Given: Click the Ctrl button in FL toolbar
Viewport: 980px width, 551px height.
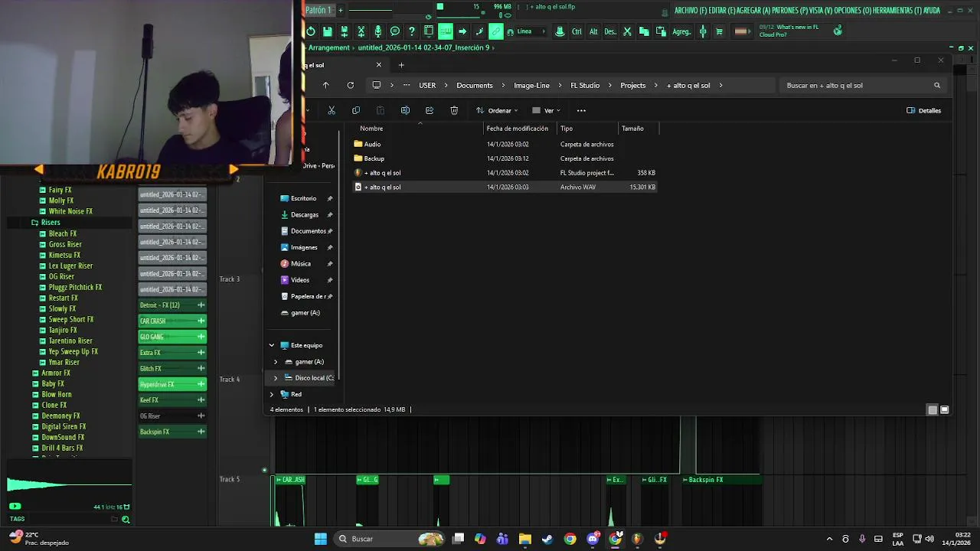Looking at the screenshot, I should [x=577, y=31].
